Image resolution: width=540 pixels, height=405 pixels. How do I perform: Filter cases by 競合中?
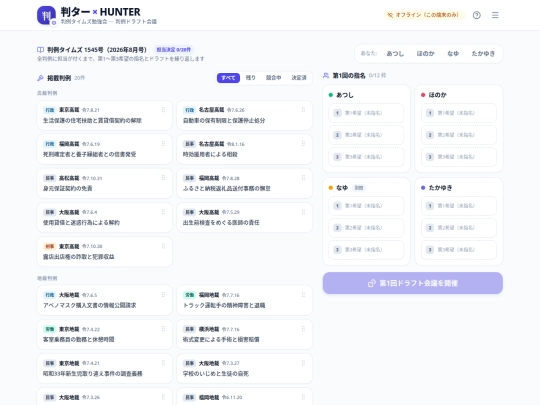pos(273,78)
